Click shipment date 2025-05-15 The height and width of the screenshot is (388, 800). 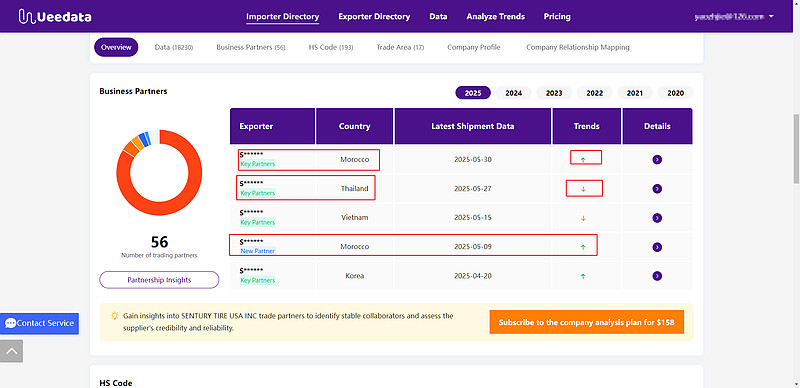[x=473, y=218]
